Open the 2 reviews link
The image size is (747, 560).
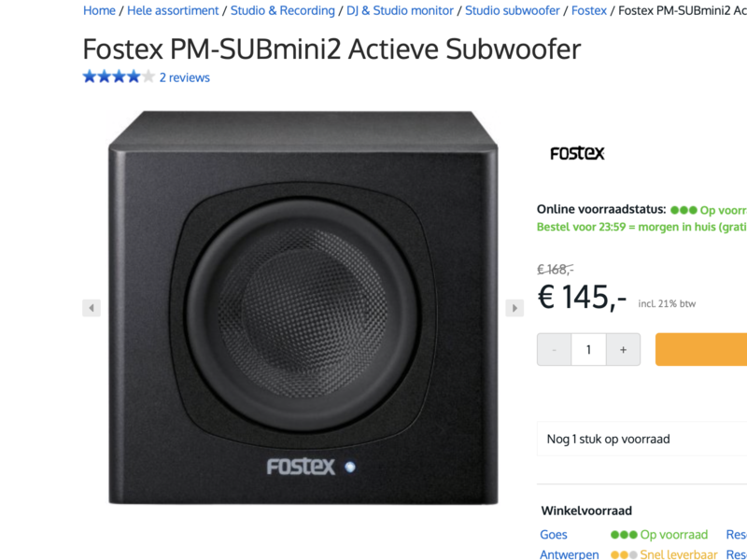[184, 77]
